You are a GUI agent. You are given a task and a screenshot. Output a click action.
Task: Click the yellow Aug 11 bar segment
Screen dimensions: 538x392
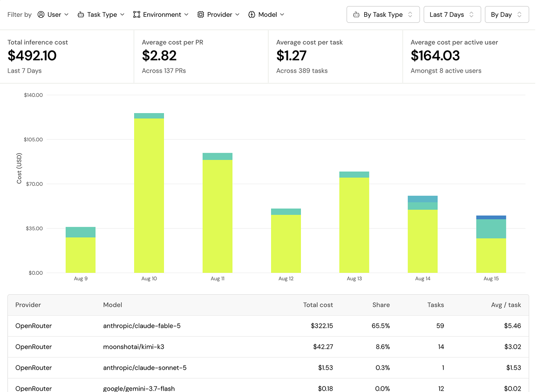point(218,216)
